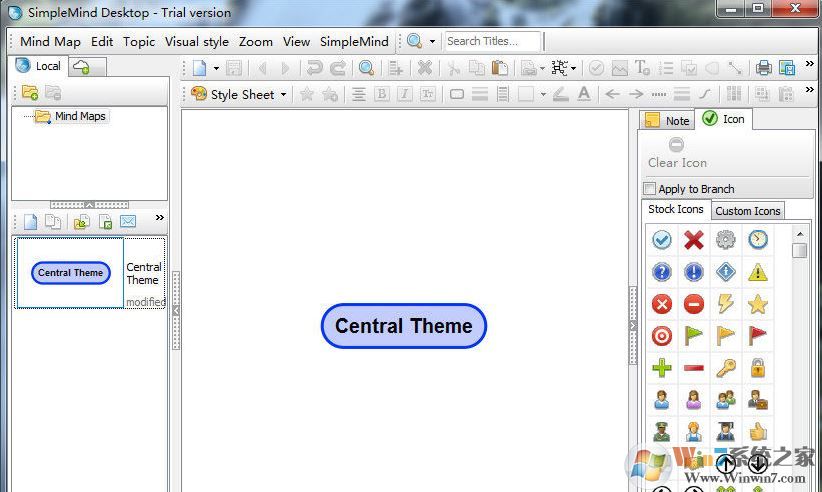Click the add new folder icon
Viewport: 822px width, 492px height.
[30, 92]
